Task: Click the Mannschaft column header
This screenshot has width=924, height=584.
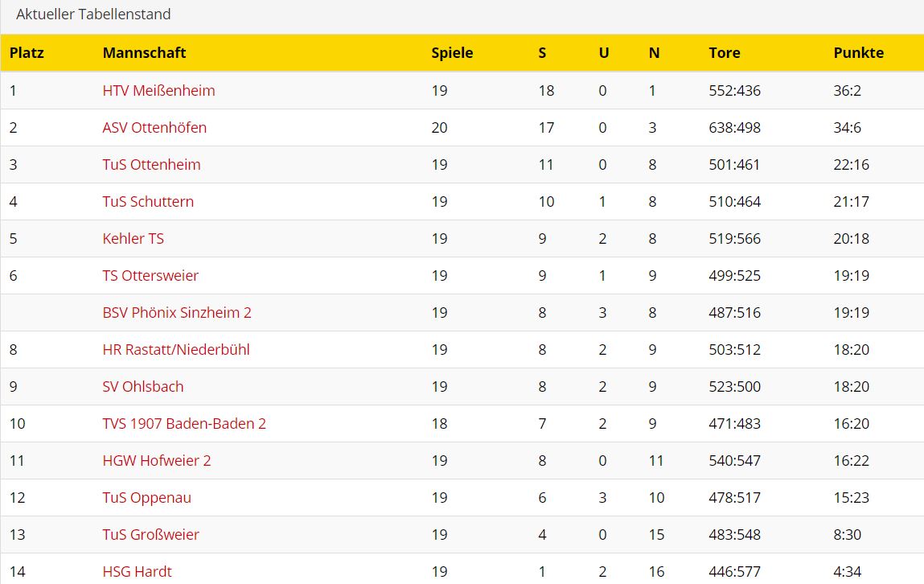Action: pos(144,53)
